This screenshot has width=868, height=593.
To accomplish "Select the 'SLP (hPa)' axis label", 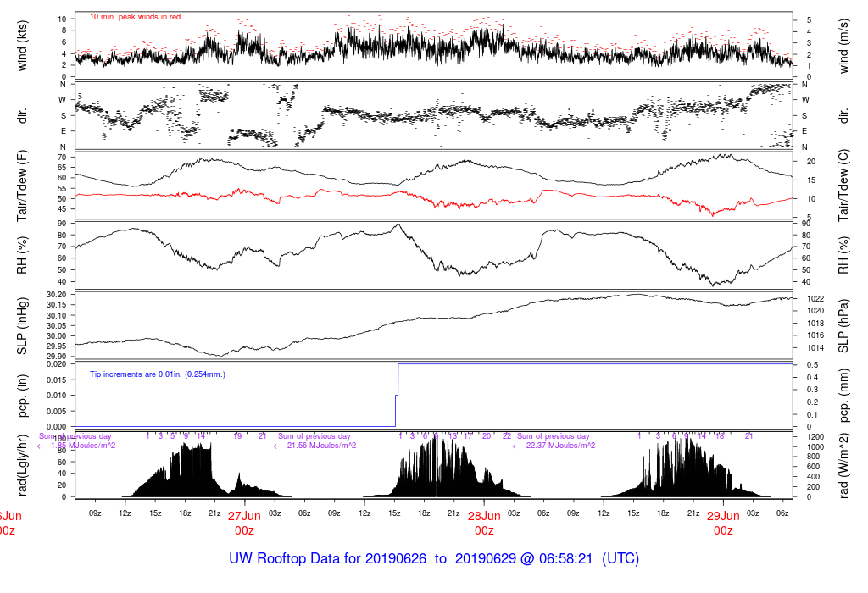I will click(x=843, y=326).
